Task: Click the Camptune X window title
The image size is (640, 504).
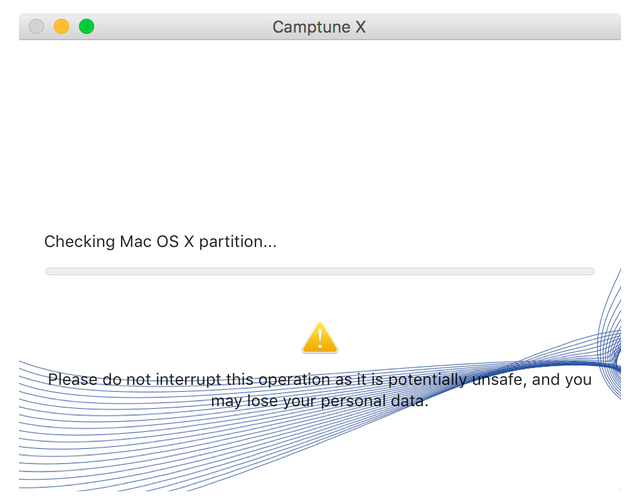Action: 319,27
